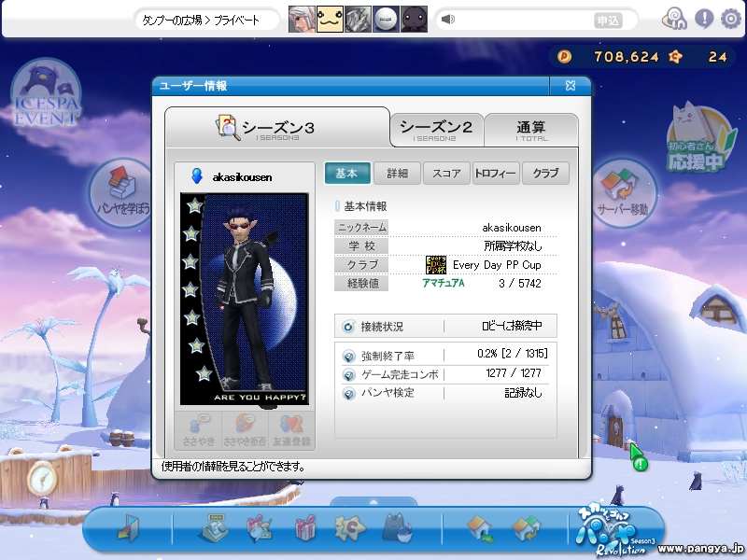Viewport: 747px width, 560px height.
Task: Select the クラブ sub-tab
Action: pos(545,174)
